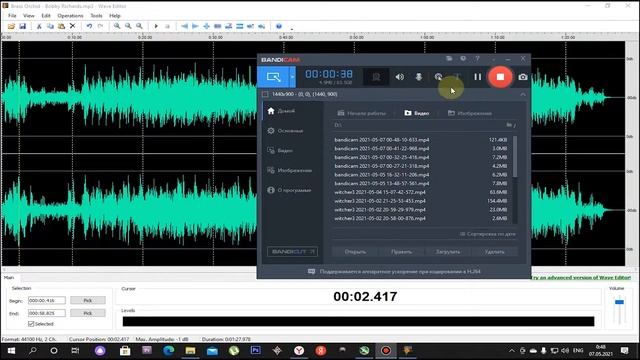640x360 pixels.
Task: Click the second magnifier zoom icon
Action: click(128, 26)
